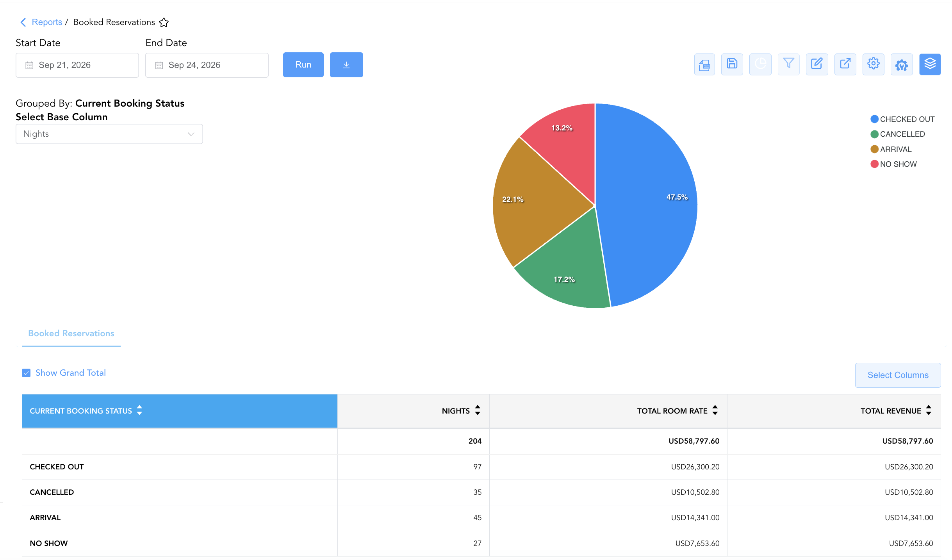Open the gear with wrench icon
Screen dimensions: 952x560
point(902,64)
